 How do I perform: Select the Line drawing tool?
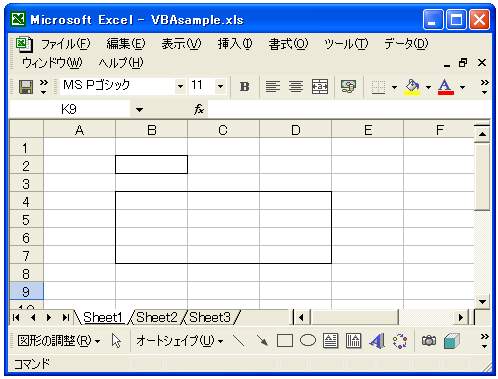[238, 341]
